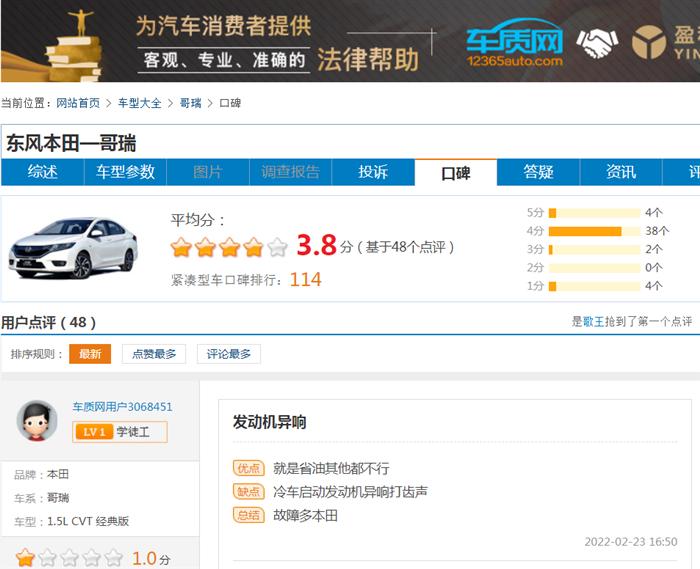
Task: Click the white Honda car thumbnail
Action: [74, 248]
